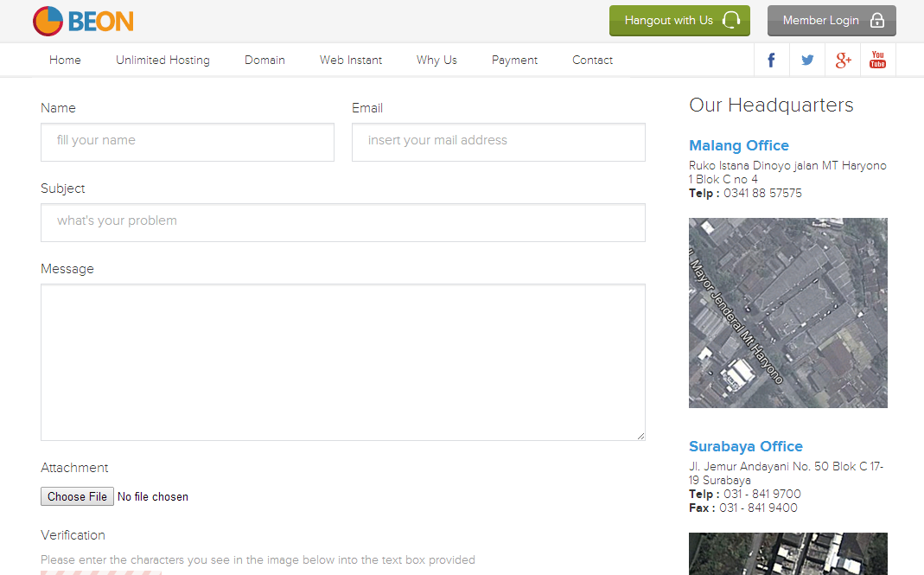Click the Malang phone number 0341 88 57575

(x=762, y=194)
